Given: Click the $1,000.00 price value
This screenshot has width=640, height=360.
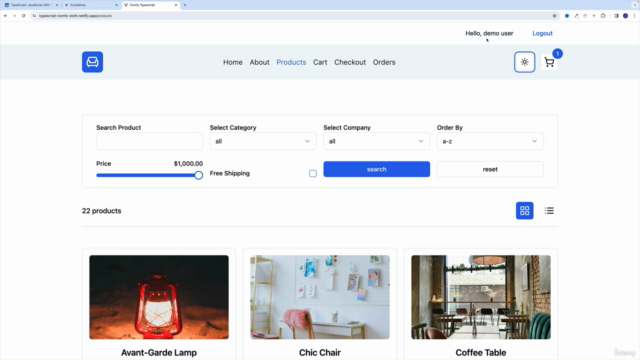Looking at the screenshot, I should [188, 163].
